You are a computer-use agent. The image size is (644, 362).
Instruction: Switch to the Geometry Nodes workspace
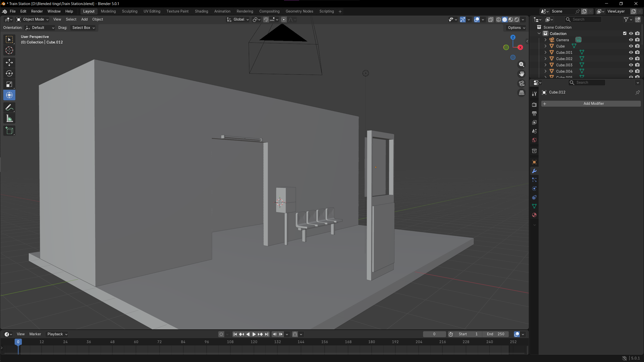[299, 11]
